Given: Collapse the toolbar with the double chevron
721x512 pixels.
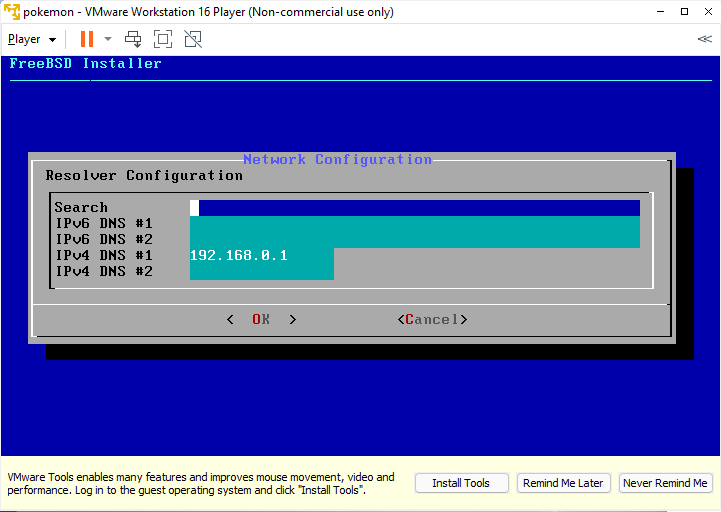Looking at the screenshot, I should point(704,39).
